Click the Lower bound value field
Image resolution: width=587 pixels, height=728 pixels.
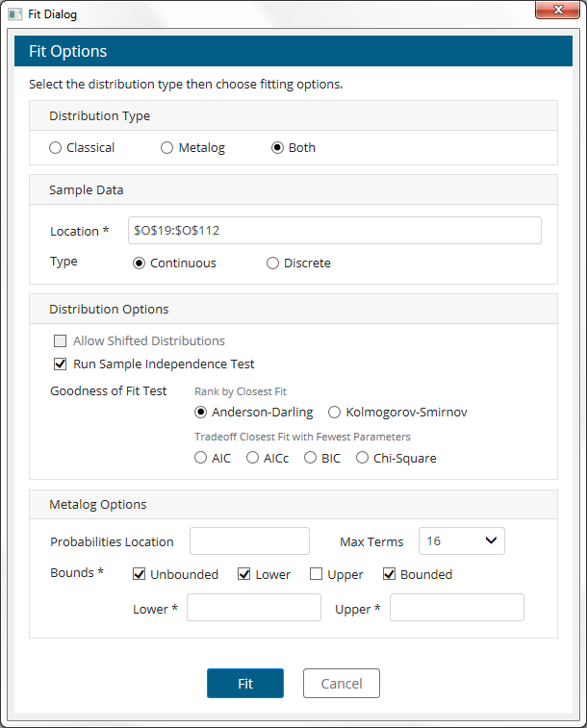pyautogui.click(x=253, y=608)
